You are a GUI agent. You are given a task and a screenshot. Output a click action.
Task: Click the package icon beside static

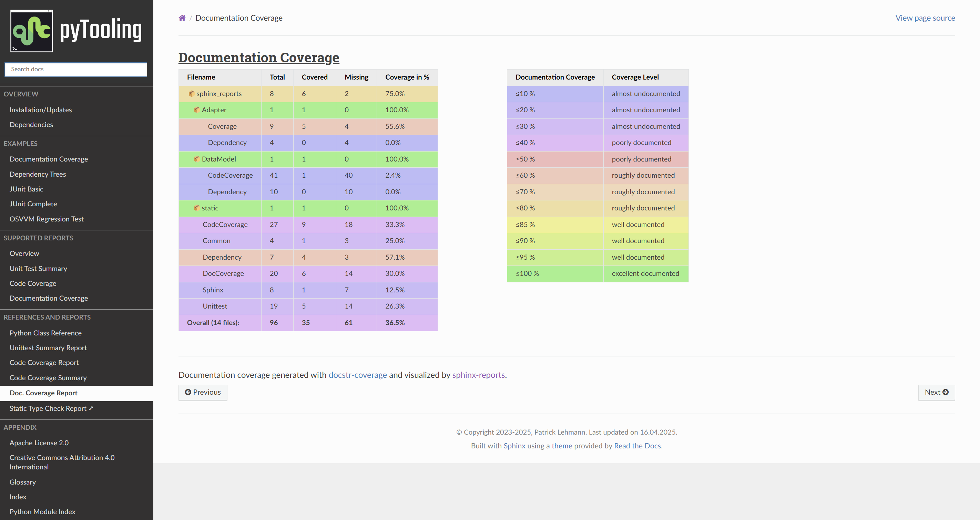coord(197,208)
